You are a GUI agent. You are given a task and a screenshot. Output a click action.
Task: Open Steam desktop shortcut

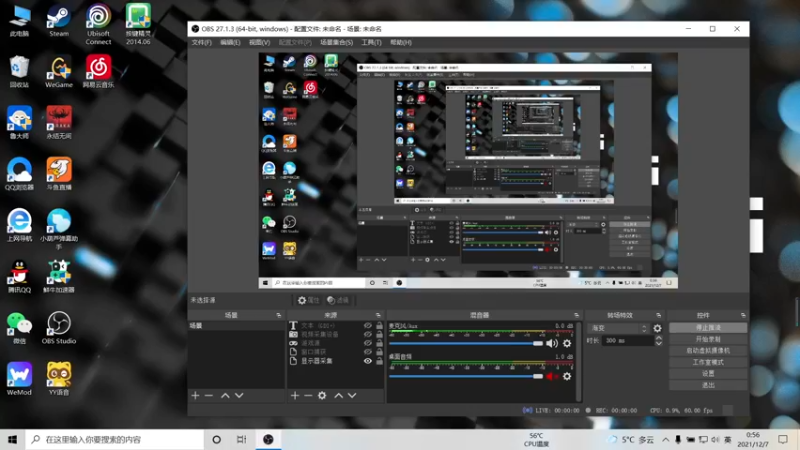click(x=59, y=21)
